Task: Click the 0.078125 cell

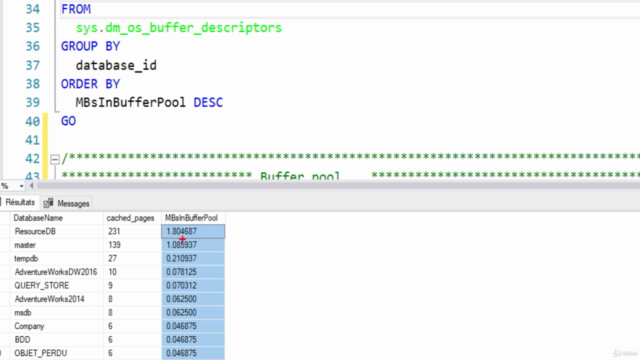Action: (193, 272)
